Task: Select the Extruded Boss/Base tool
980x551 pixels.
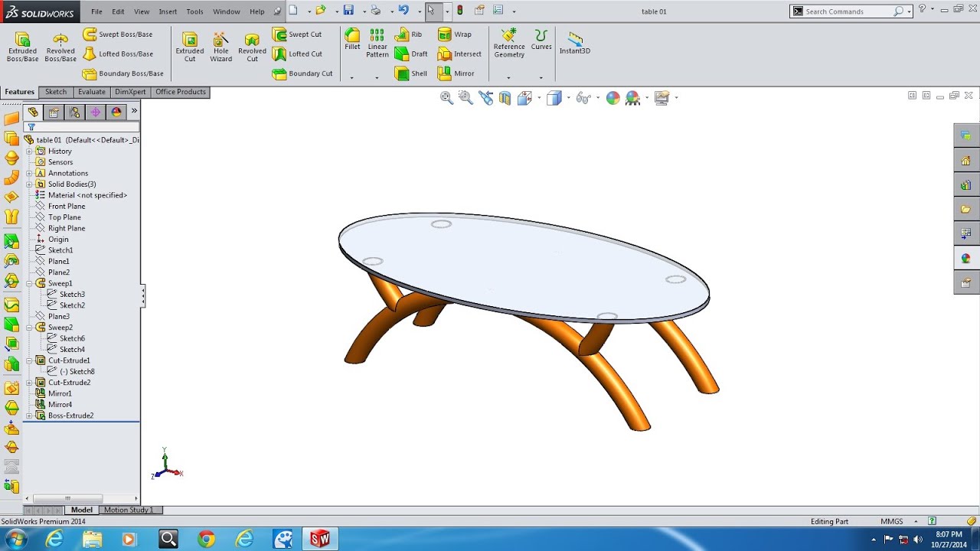Action: (22, 47)
